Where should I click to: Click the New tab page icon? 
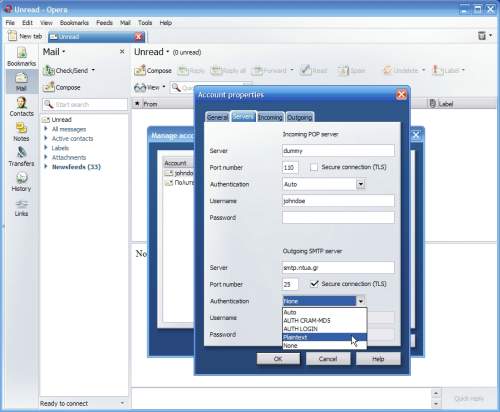point(12,36)
